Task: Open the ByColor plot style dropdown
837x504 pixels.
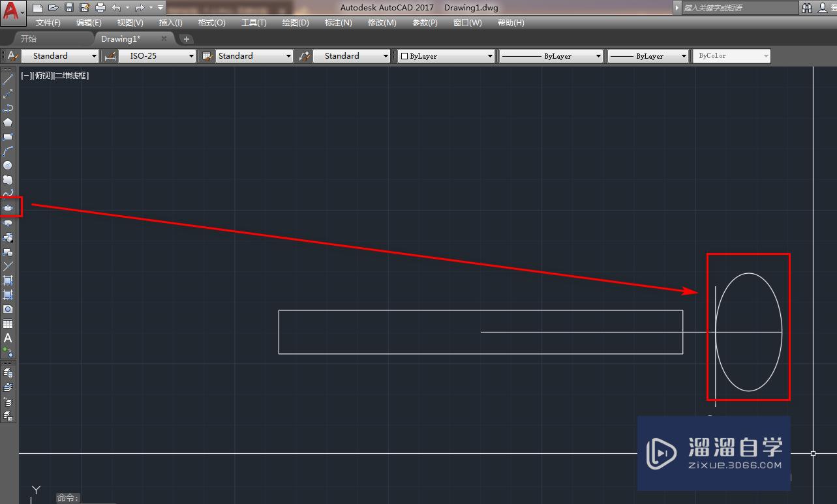Action: click(731, 56)
